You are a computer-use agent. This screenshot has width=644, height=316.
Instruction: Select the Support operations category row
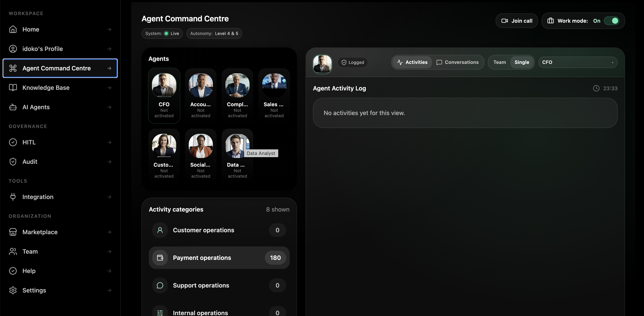219,285
